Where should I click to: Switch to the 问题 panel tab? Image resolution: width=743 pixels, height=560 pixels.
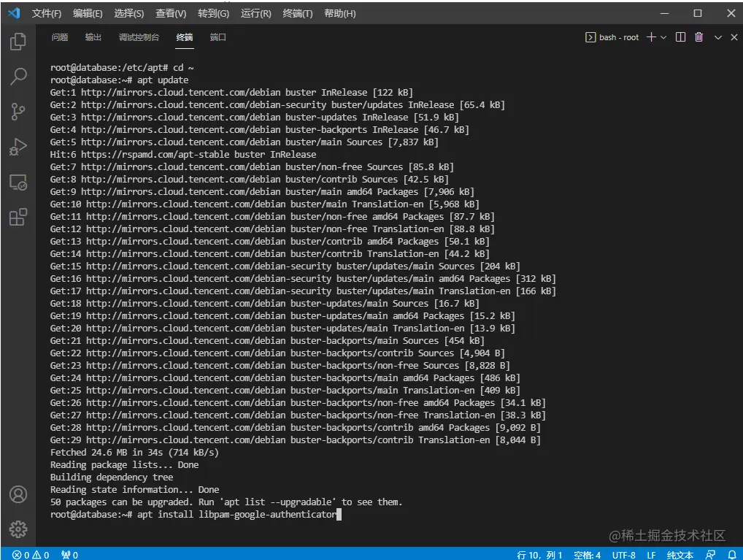60,37
